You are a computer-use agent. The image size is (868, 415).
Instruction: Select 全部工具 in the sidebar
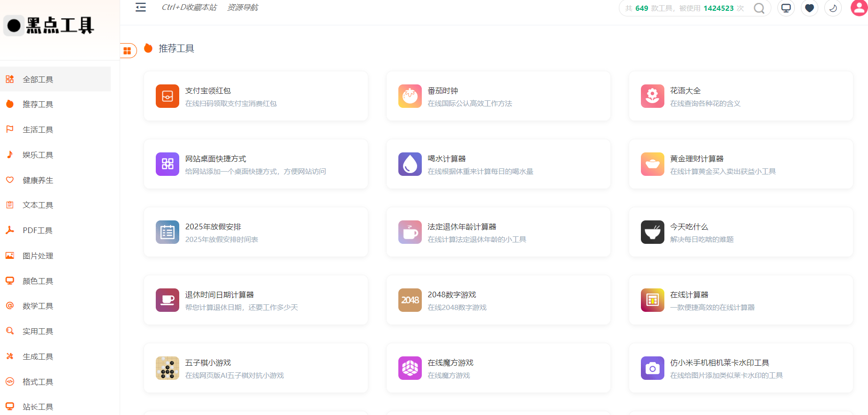click(x=38, y=79)
